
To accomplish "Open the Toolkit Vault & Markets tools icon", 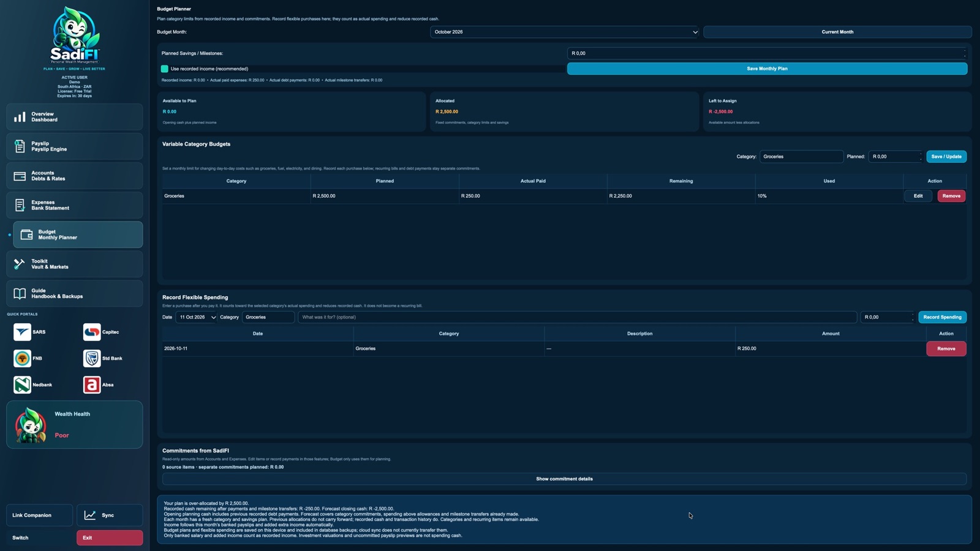I will click(20, 264).
